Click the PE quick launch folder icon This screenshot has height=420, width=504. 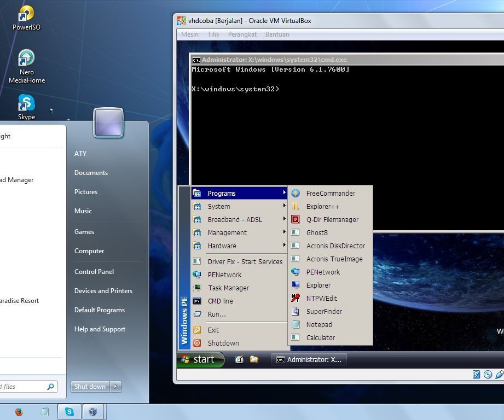tap(254, 359)
